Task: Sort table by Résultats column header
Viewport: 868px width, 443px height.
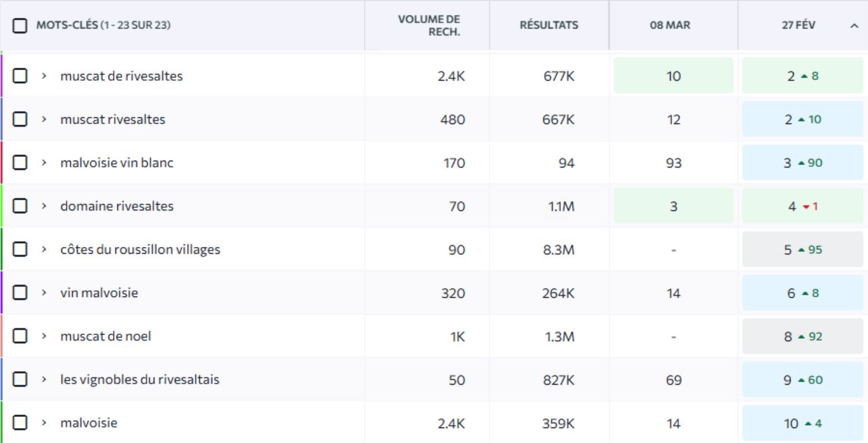Action: pyautogui.click(x=548, y=25)
